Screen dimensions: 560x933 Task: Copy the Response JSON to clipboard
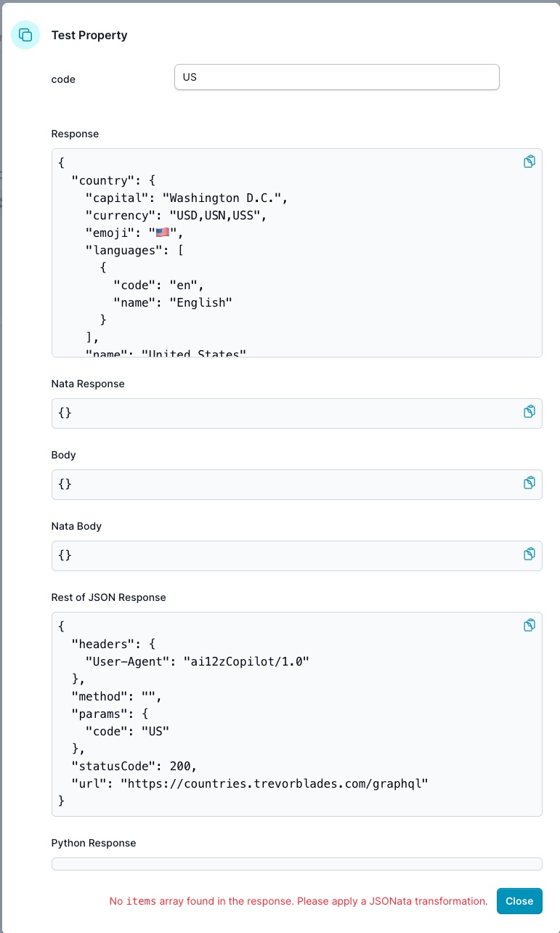pyautogui.click(x=529, y=162)
